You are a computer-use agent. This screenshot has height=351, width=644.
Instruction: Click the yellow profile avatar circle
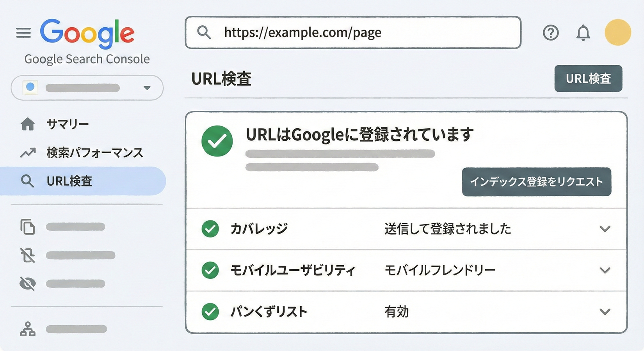pyautogui.click(x=617, y=33)
